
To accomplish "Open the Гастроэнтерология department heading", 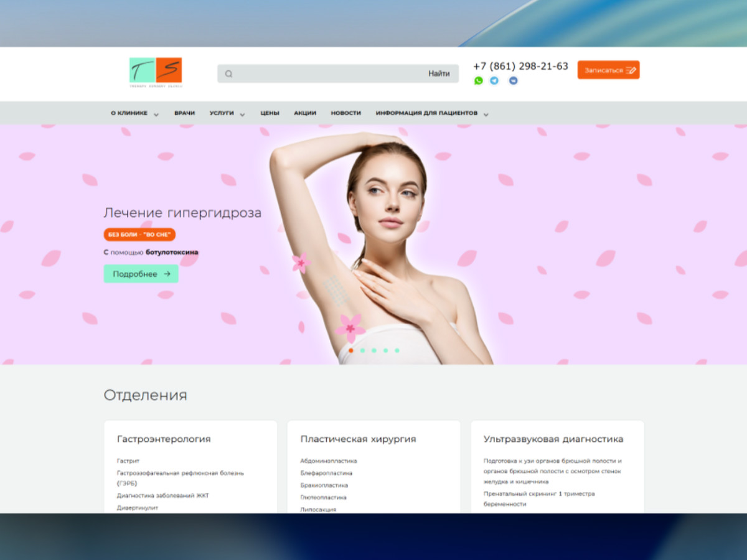I will 164,439.
